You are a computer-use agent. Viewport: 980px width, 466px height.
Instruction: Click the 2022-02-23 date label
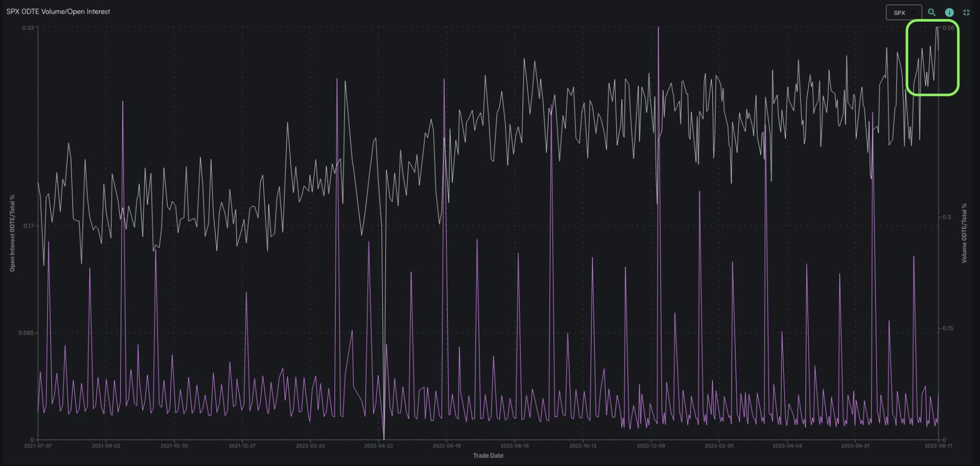click(310, 445)
